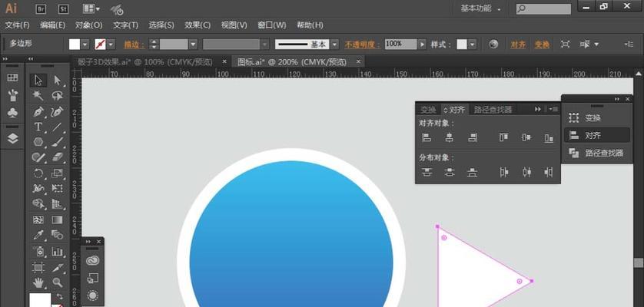Click horizontal align left in Align panel
Screen dimensions: 644x307
(x=427, y=138)
